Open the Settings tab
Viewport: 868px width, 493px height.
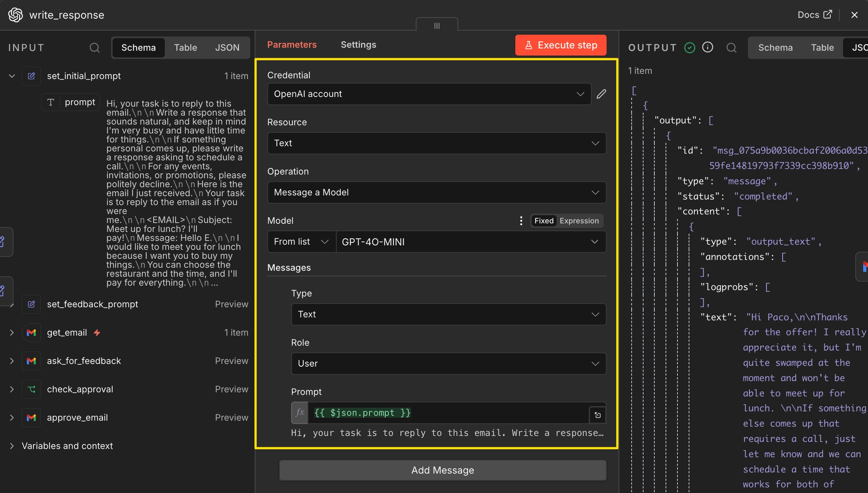point(358,45)
